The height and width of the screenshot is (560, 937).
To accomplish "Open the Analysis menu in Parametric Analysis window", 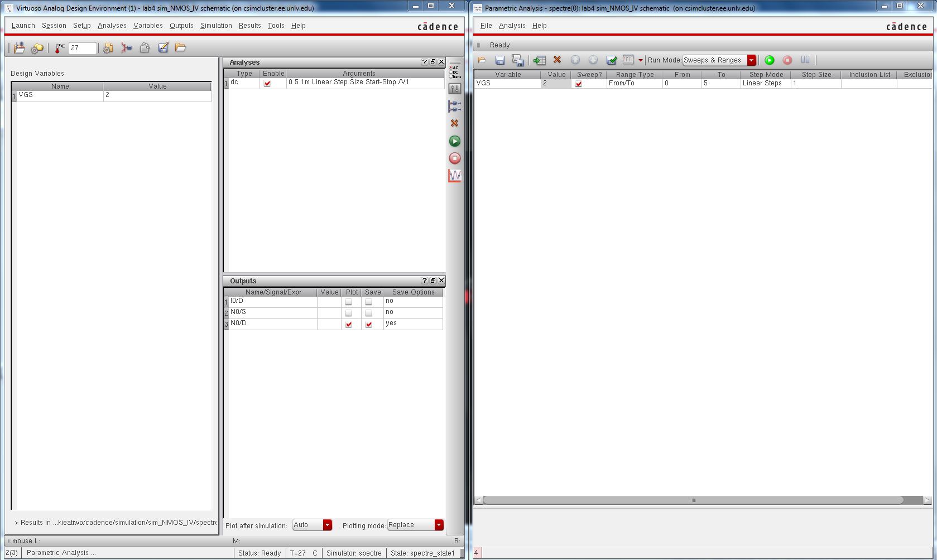I will point(512,26).
